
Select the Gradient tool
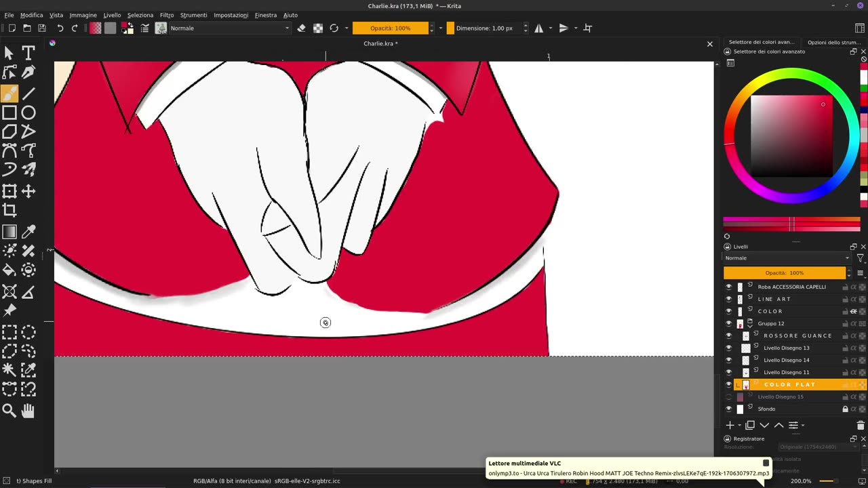point(9,232)
